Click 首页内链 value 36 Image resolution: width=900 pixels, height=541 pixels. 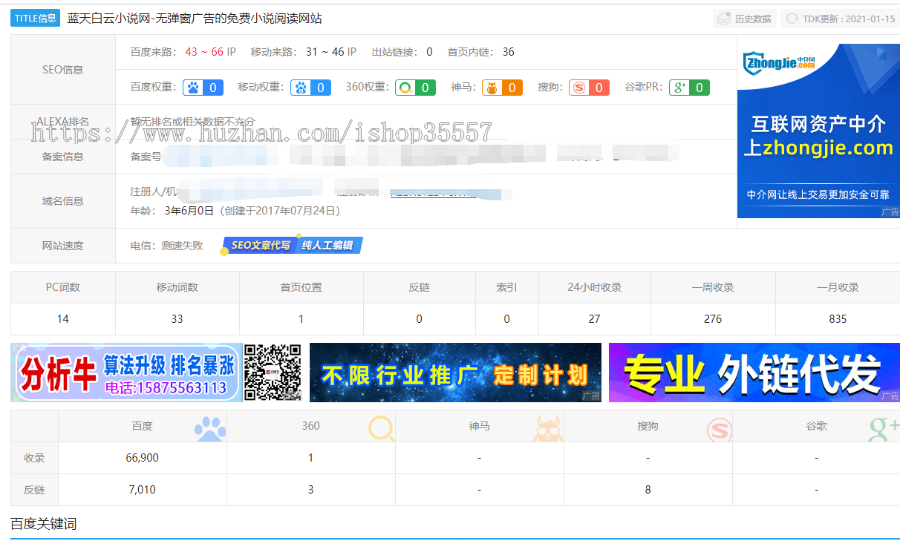pos(509,52)
